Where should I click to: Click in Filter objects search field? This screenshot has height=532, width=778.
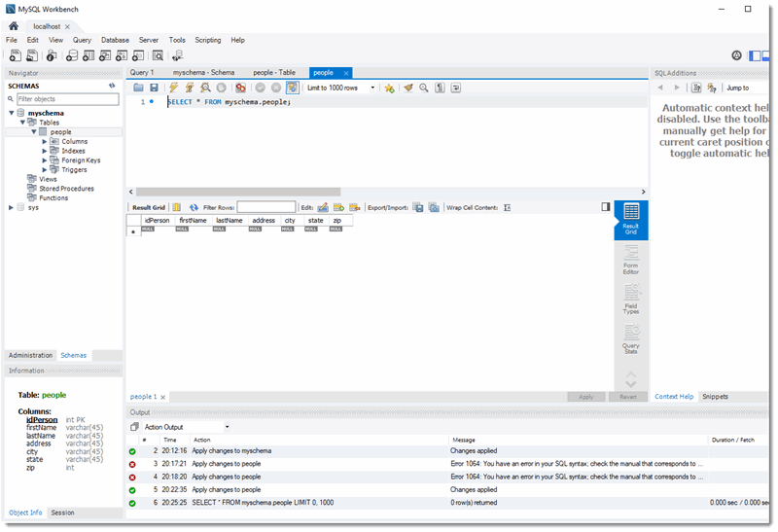67,99
